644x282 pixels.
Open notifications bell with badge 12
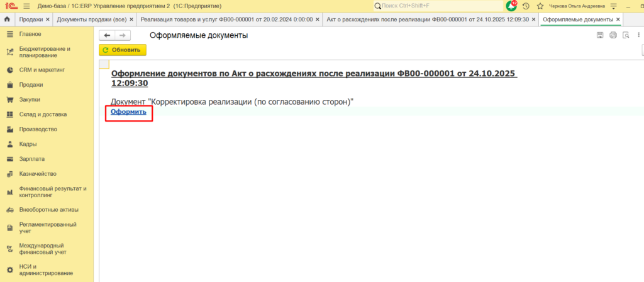pyautogui.click(x=511, y=6)
